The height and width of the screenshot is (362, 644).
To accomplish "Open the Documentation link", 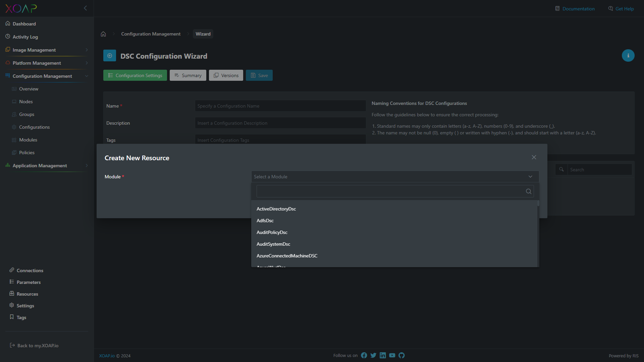I will pyautogui.click(x=575, y=9).
